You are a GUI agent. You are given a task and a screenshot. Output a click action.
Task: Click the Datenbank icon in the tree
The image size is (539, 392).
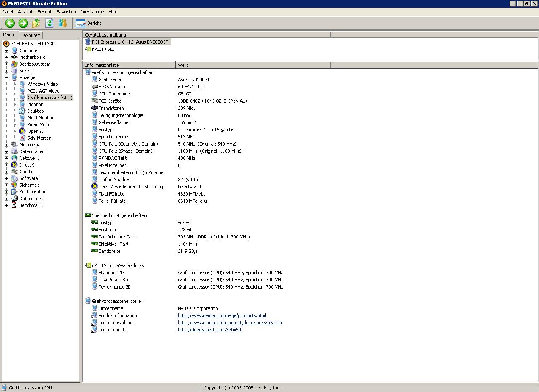[14, 199]
